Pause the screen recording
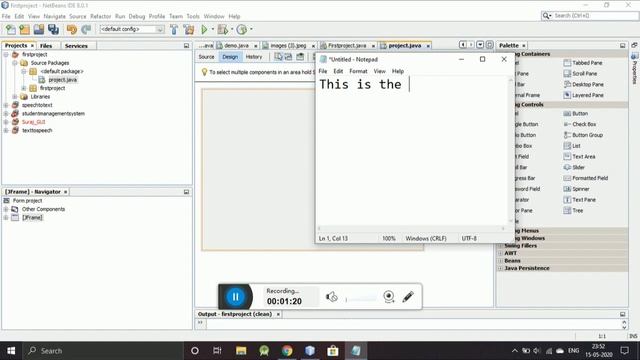Viewport: 640px width, 360px height. [x=236, y=297]
